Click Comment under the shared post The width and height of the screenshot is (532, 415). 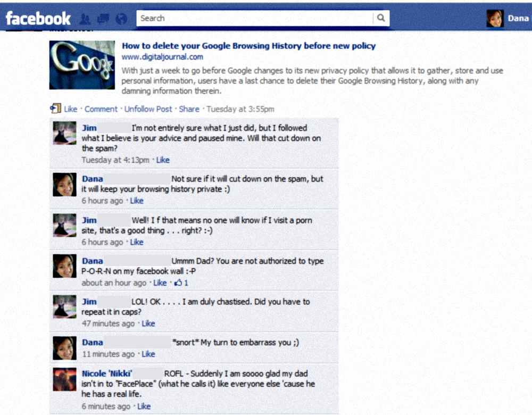click(x=101, y=109)
